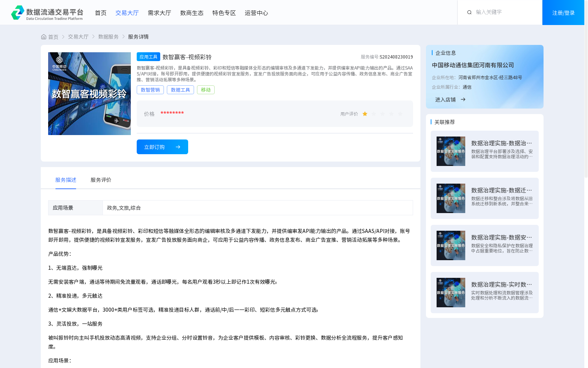Select the 移动 tag
This screenshot has width=588, height=368.
pyautogui.click(x=206, y=90)
